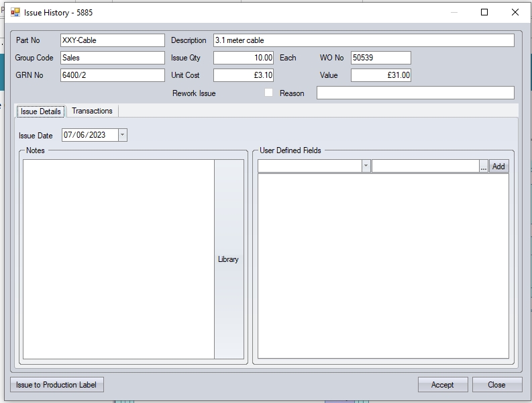Click the GRN No field

click(112, 75)
